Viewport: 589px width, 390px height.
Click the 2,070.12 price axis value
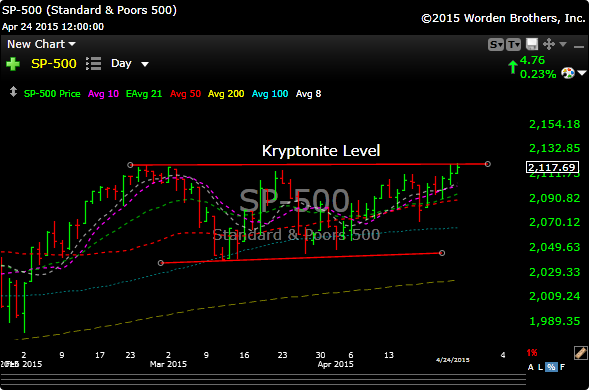point(555,222)
